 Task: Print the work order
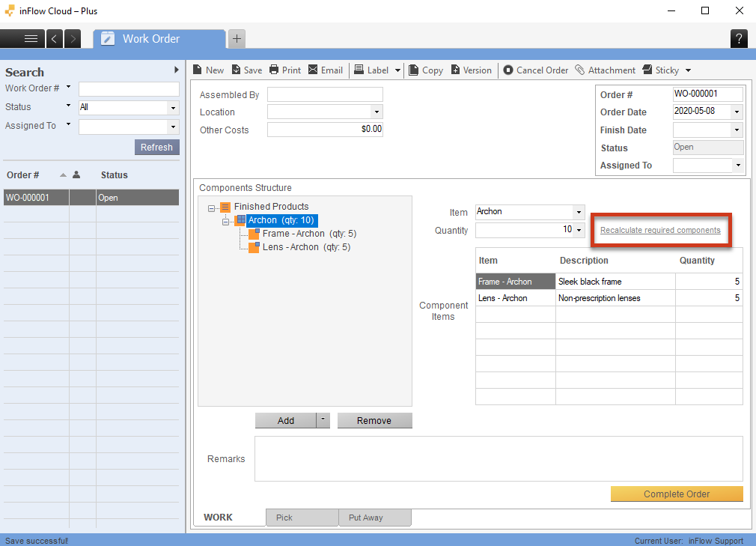point(285,70)
